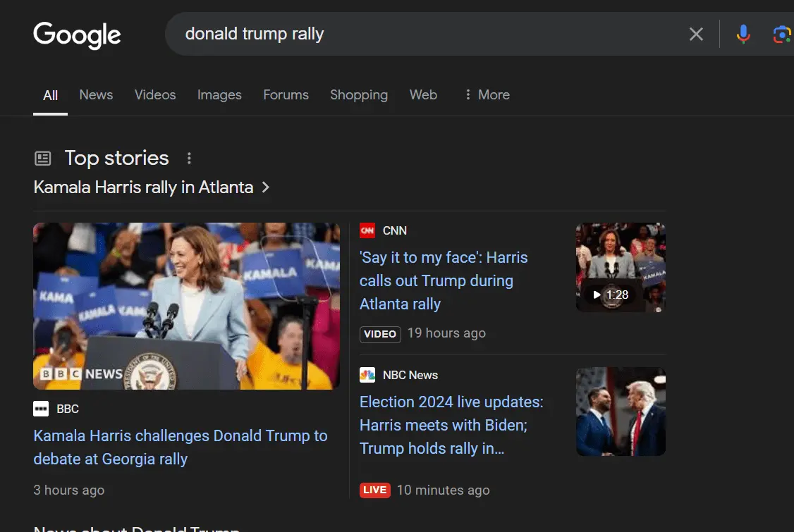The image size is (794, 532).
Task: Open NBC Election 2024 live updates link
Action: pyautogui.click(x=451, y=425)
